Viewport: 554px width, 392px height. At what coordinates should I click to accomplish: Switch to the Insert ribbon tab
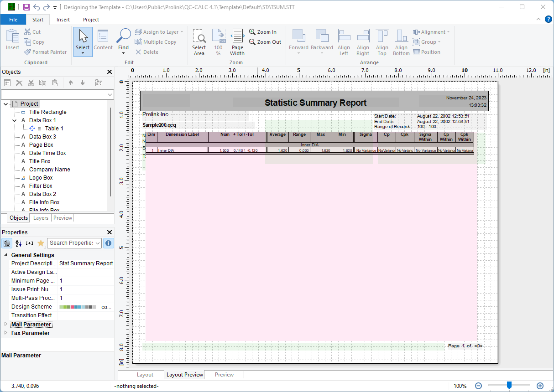click(x=63, y=20)
